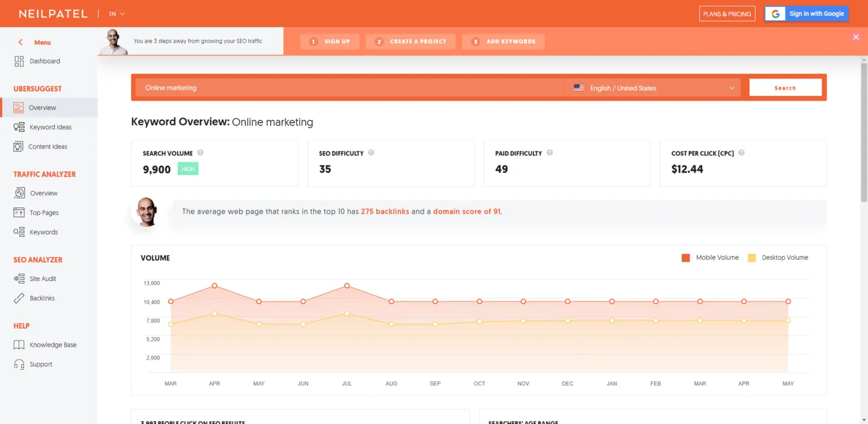Click the Plans & Pricing button
Image resolution: width=868 pixels, height=424 pixels.
click(728, 13)
